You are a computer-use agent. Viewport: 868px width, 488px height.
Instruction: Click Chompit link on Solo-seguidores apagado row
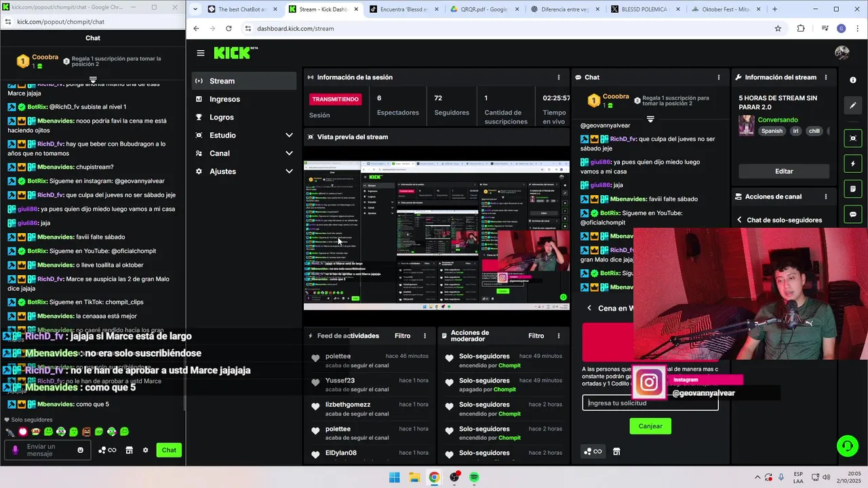click(x=505, y=390)
